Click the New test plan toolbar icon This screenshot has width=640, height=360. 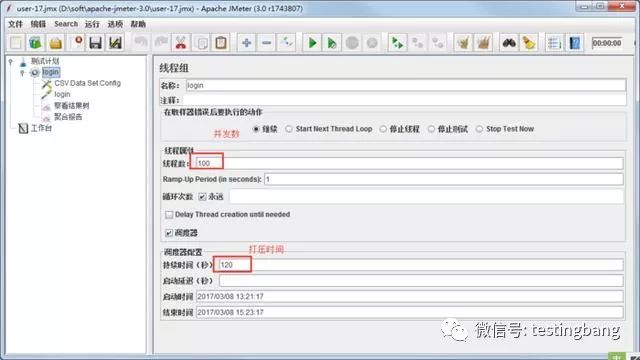(16, 43)
